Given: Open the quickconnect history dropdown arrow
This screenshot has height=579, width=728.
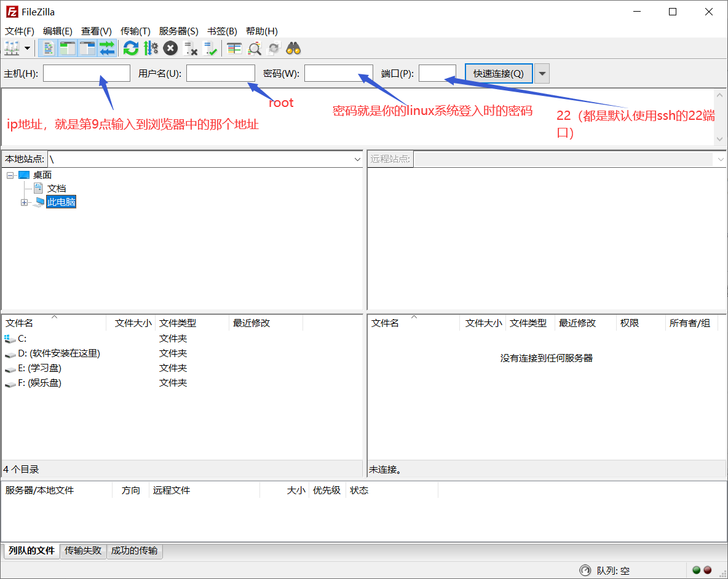Looking at the screenshot, I should click(542, 73).
